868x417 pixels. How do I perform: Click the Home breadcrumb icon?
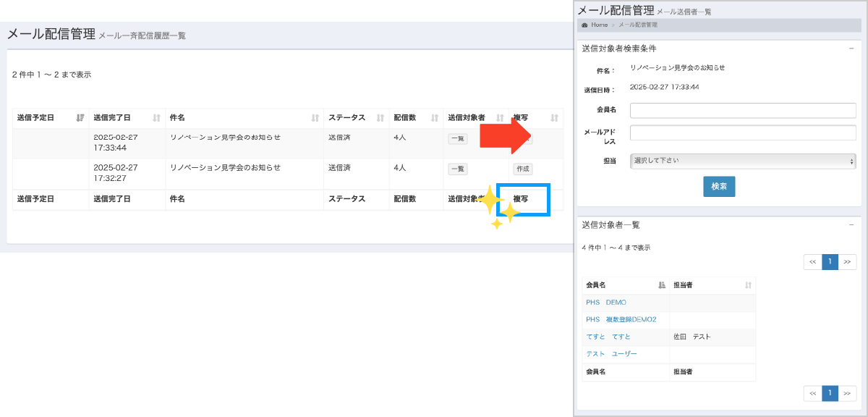[x=584, y=25]
